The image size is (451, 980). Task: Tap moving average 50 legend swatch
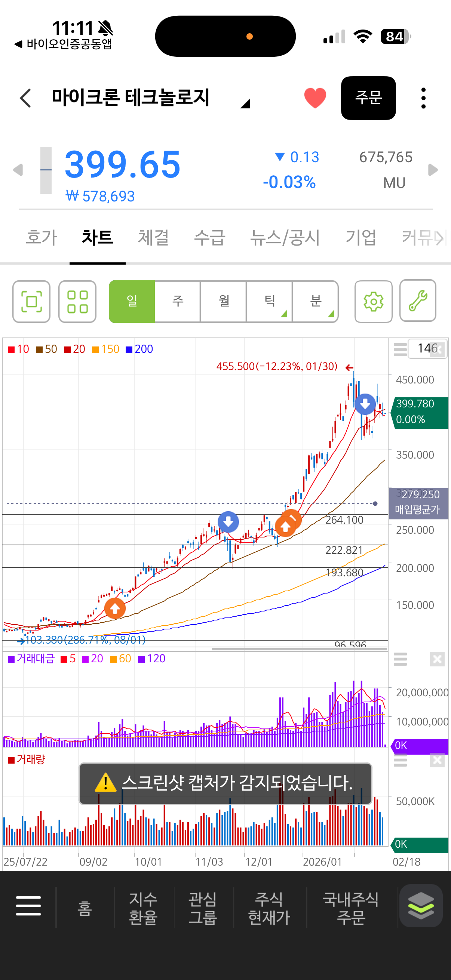point(39,349)
